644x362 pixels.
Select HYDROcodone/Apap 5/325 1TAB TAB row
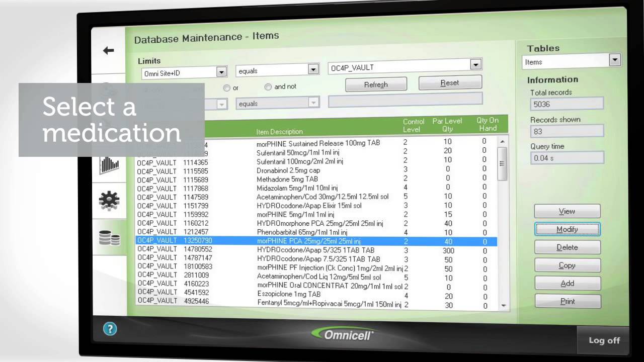[x=316, y=250]
